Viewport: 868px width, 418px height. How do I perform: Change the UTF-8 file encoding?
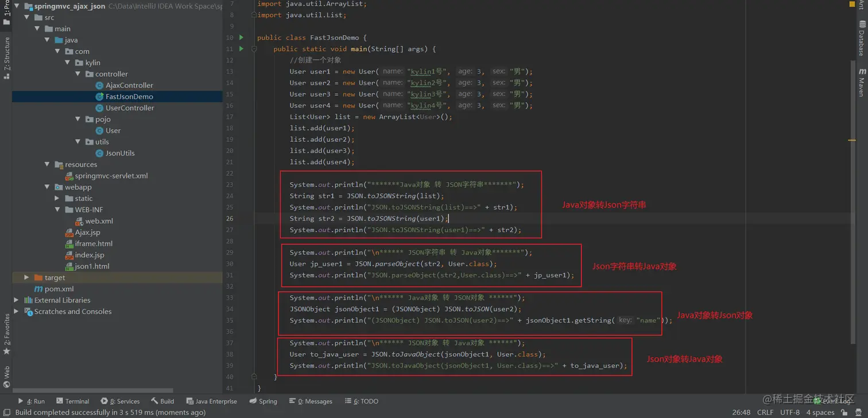[790, 412]
